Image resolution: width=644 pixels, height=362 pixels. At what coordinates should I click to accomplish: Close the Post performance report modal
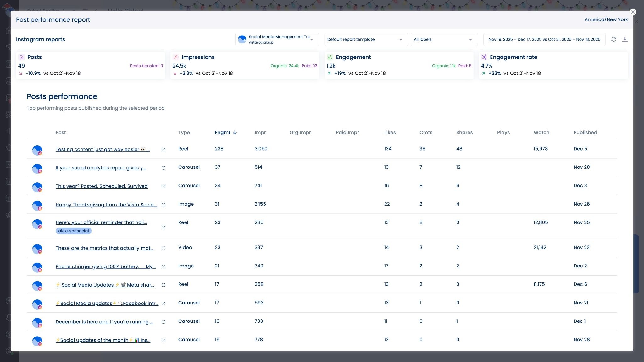tap(633, 12)
